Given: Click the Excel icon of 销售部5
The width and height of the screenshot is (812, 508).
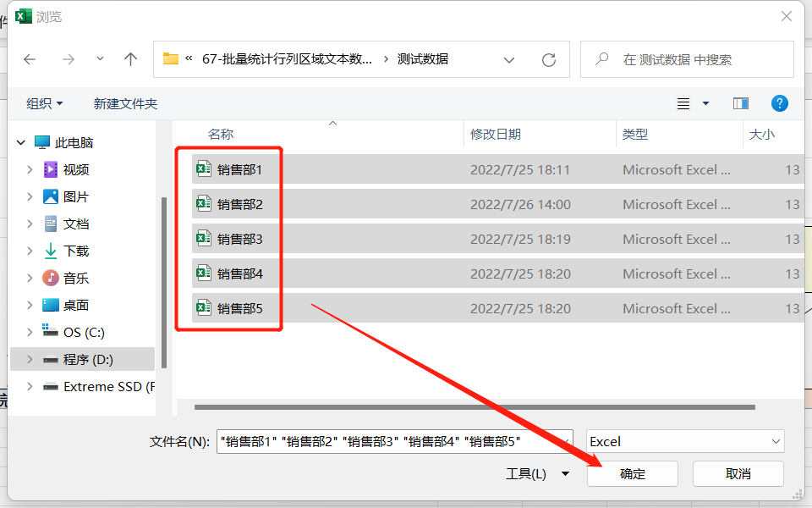Looking at the screenshot, I should (204, 308).
